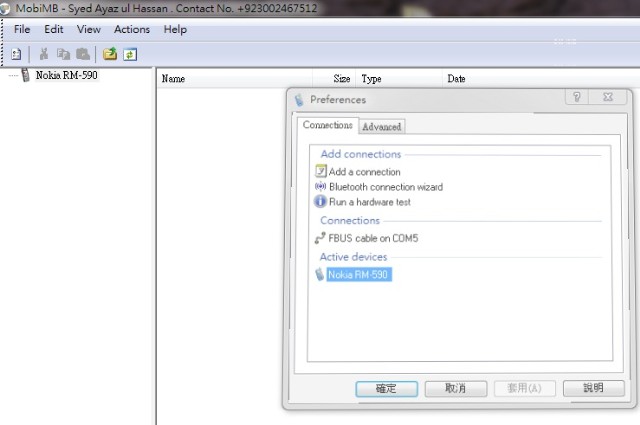Click the phone icon beside Nokia RM-590 in tree
This screenshot has height=425, width=640.
(25, 75)
